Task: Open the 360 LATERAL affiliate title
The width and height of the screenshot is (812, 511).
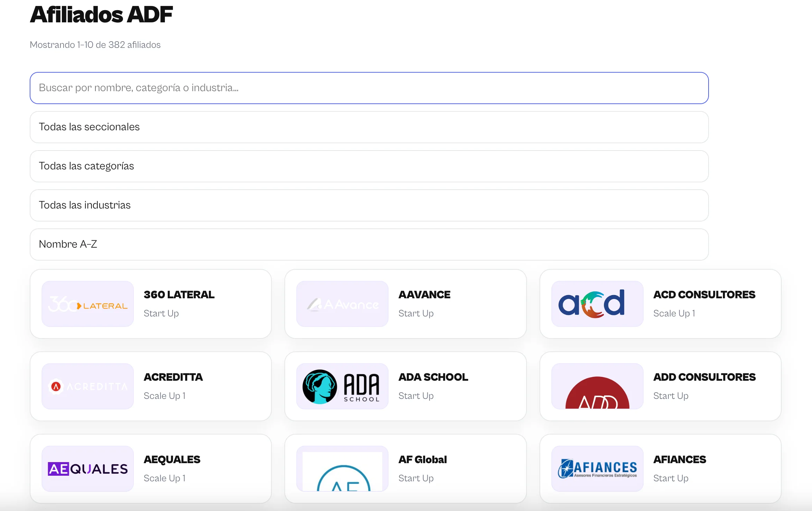Action: [179, 295]
